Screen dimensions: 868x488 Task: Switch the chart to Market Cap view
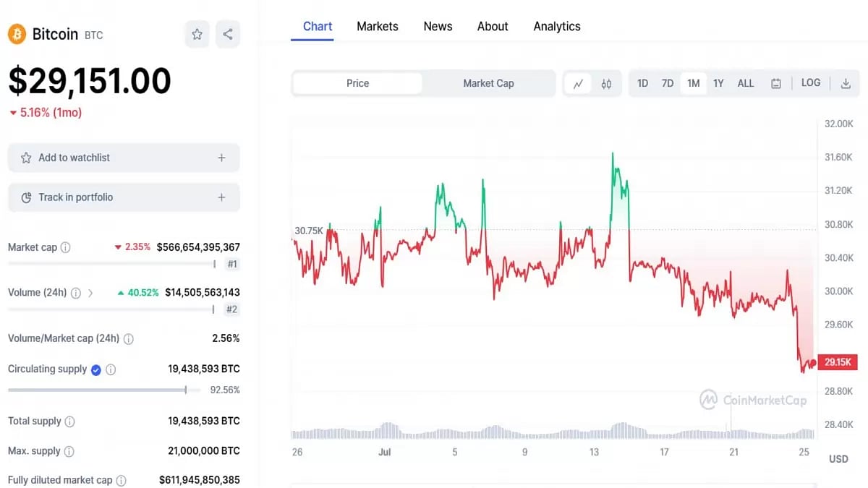[x=488, y=83]
